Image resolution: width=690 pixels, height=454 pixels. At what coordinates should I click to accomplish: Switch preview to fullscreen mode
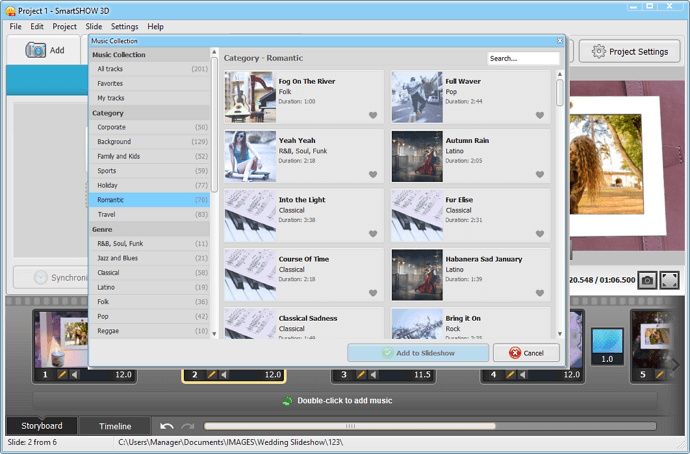coord(669,280)
